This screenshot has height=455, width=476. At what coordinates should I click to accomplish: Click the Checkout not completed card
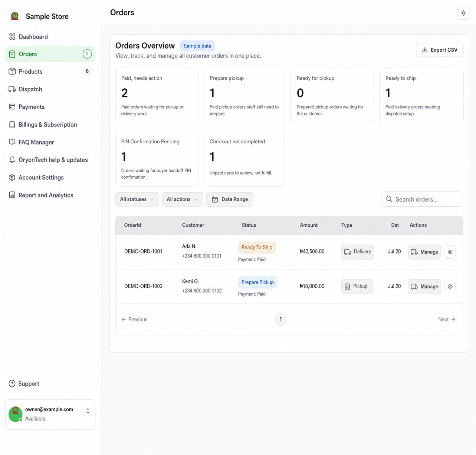pos(244,159)
